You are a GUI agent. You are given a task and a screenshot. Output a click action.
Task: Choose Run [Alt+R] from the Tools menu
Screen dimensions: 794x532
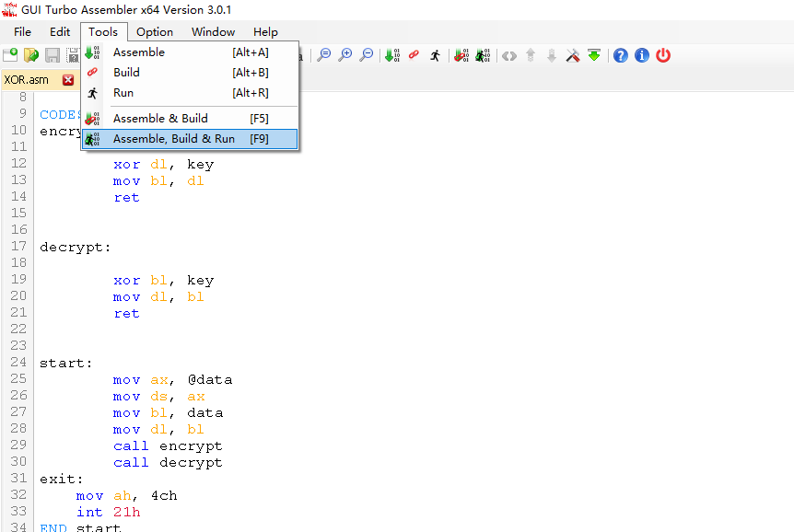coord(190,93)
